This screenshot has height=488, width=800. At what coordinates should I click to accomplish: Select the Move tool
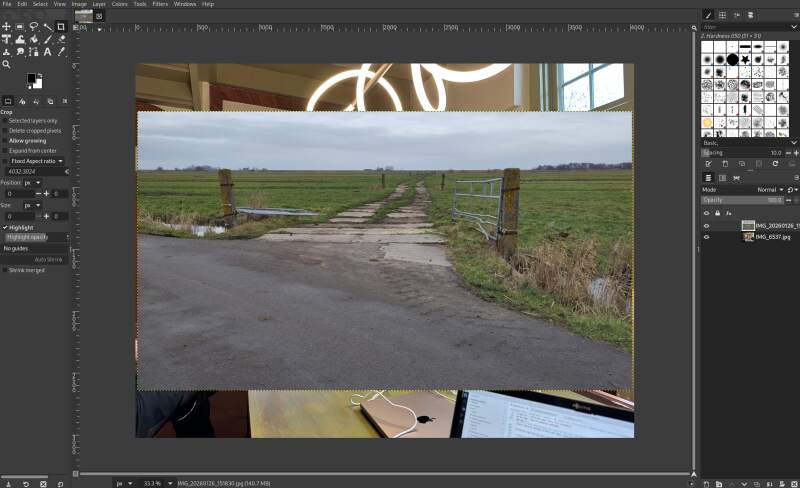6,27
